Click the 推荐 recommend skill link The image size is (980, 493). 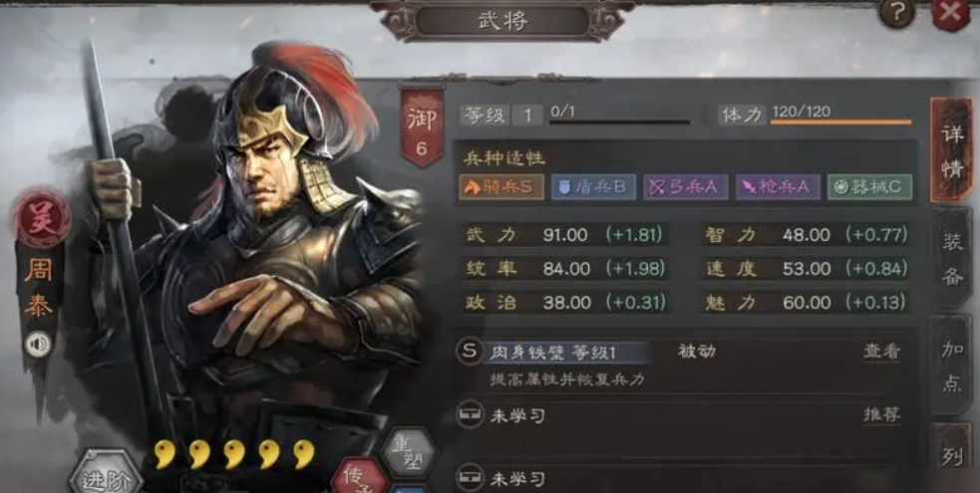[882, 415]
